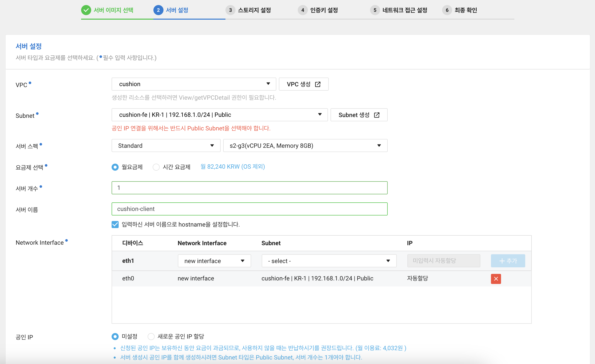Go to 스토리지 설정 step tab

pos(254,10)
